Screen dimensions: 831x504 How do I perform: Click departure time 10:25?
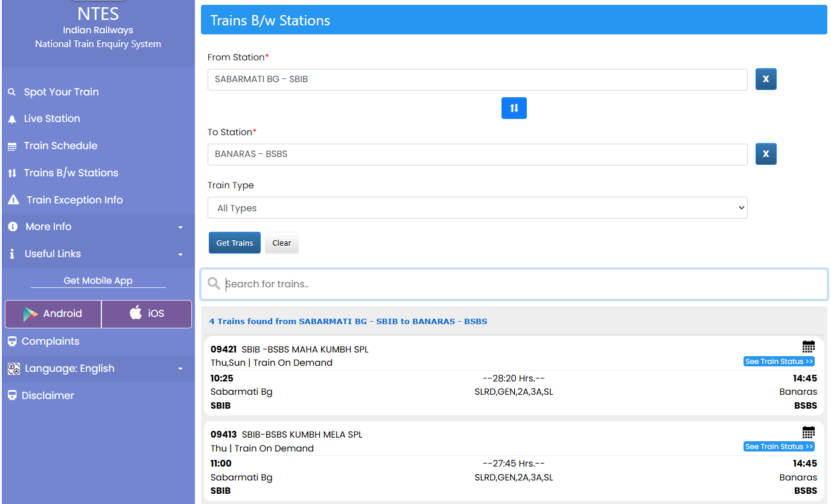pos(221,378)
